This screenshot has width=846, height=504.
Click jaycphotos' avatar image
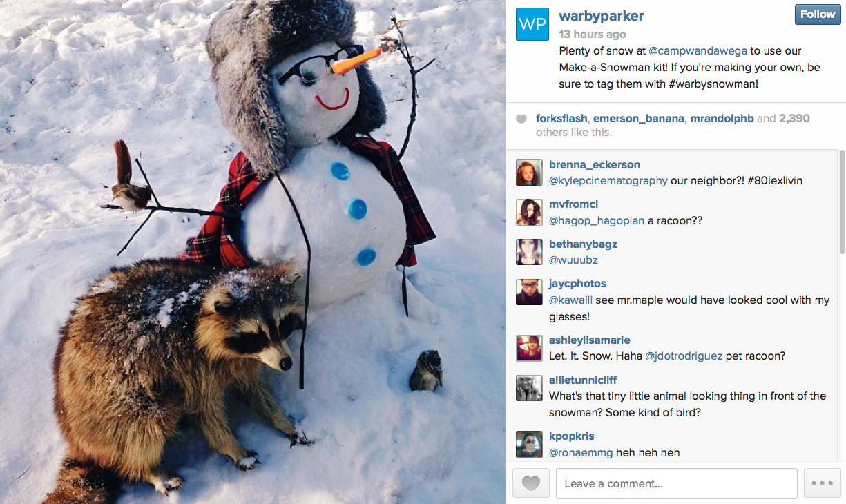(529, 291)
